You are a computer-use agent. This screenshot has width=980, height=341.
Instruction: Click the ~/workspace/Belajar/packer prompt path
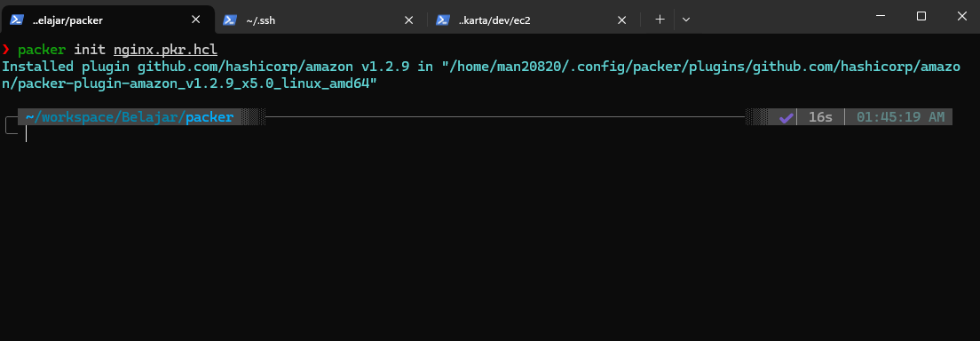pos(130,117)
